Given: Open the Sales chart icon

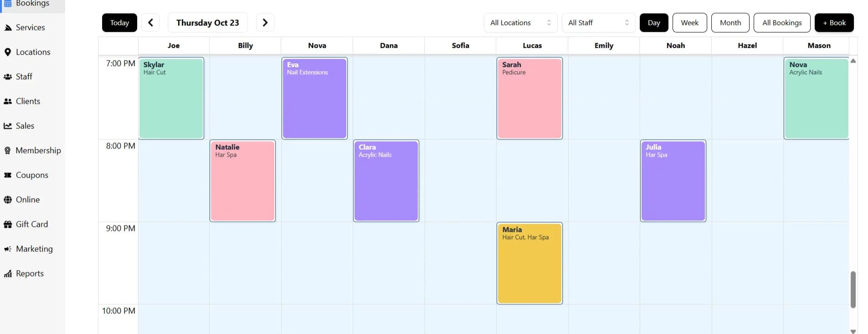Looking at the screenshot, I should point(7,126).
